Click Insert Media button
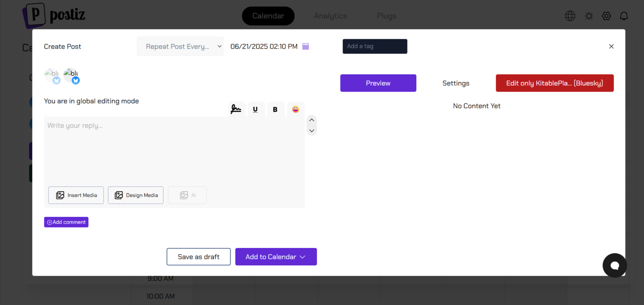This screenshot has height=305, width=644. [76, 195]
